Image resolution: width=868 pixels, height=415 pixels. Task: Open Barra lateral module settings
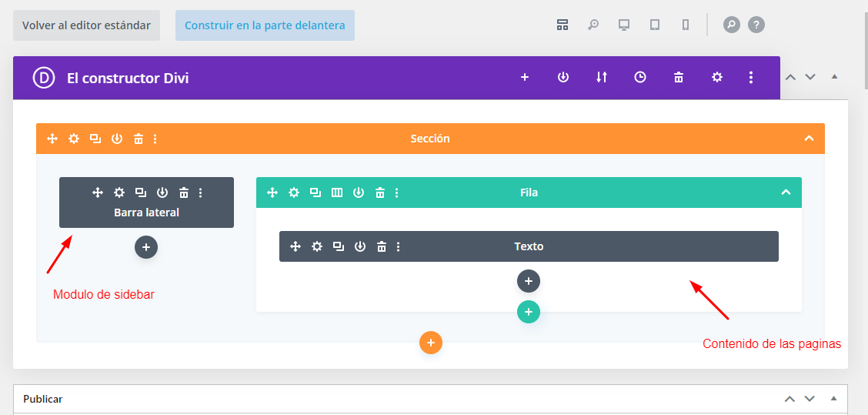click(119, 192)
